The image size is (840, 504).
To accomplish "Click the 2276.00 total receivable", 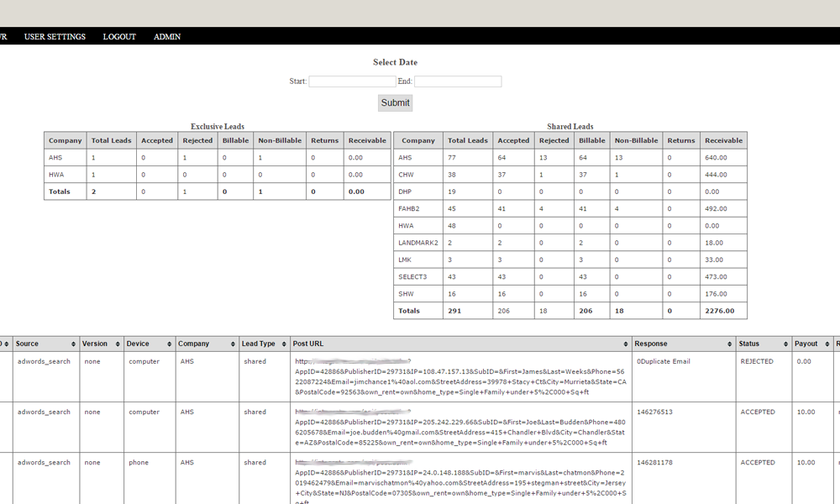I will tap(720, 311).
